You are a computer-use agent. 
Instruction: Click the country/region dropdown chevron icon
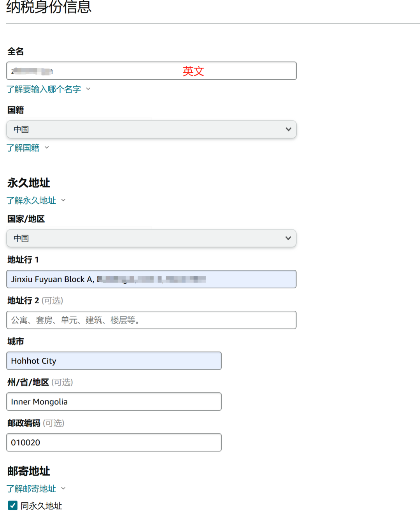pos(288,238)
